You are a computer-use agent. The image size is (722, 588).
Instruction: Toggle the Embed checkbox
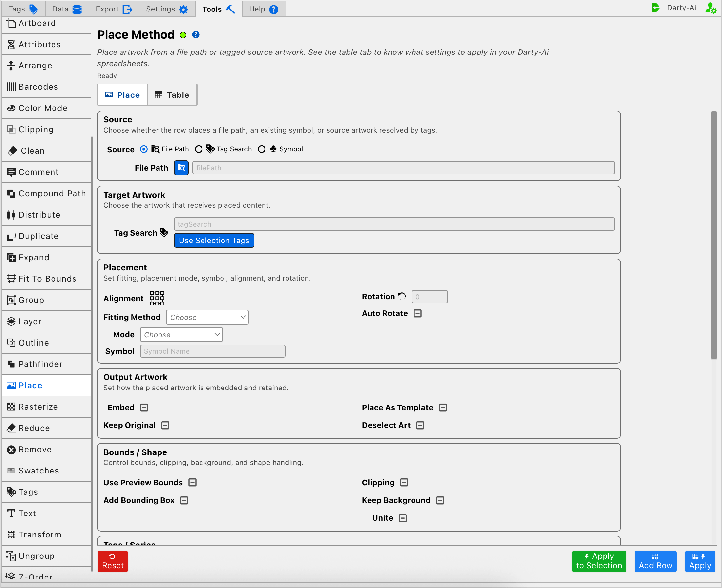point(144,408)
